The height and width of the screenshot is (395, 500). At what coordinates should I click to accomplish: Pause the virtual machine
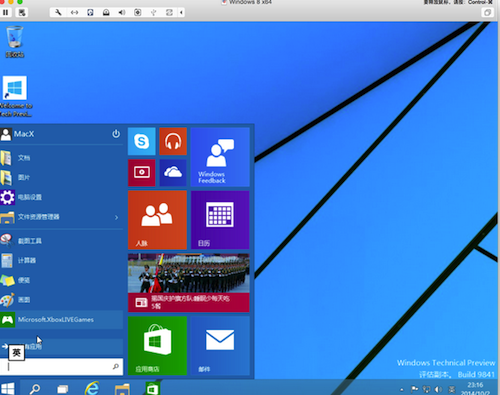(6, 13)
